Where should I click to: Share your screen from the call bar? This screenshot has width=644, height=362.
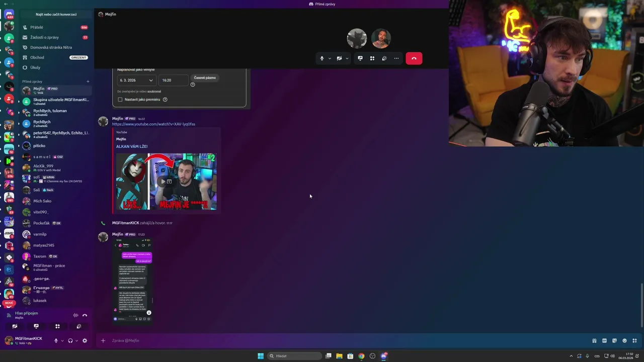coord(360,58)
